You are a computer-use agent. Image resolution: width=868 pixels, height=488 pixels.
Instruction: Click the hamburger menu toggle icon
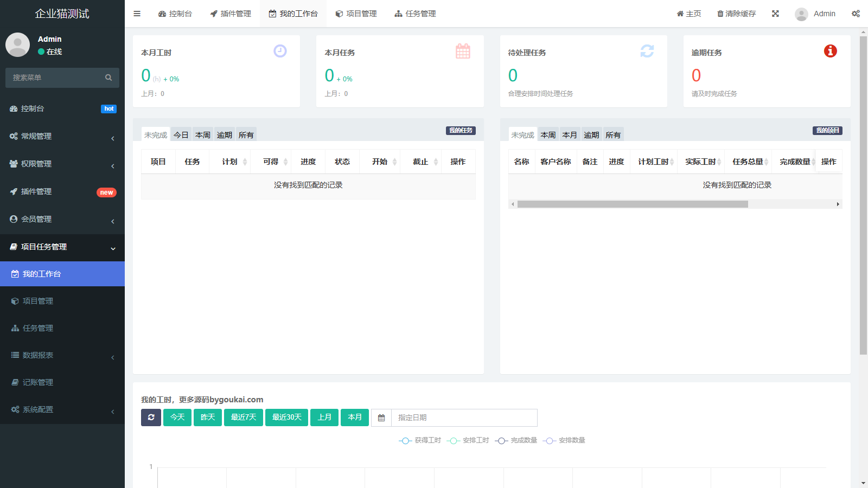coord(137,14)
